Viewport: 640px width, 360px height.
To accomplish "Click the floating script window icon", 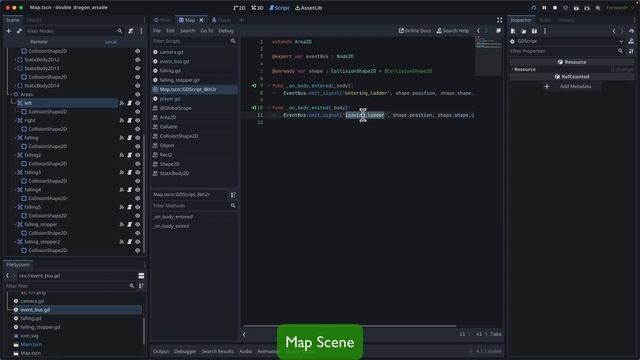I will pyautogui.click(x=498, y=31).
